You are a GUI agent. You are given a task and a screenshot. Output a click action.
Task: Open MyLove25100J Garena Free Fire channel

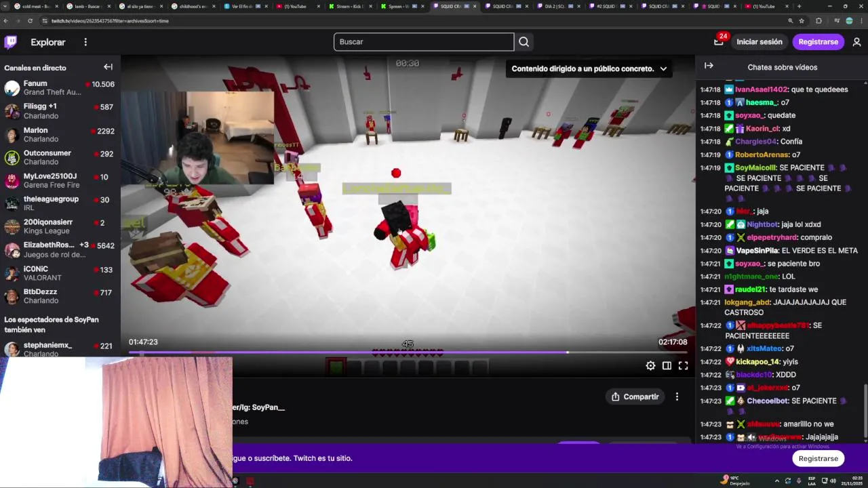60,180
